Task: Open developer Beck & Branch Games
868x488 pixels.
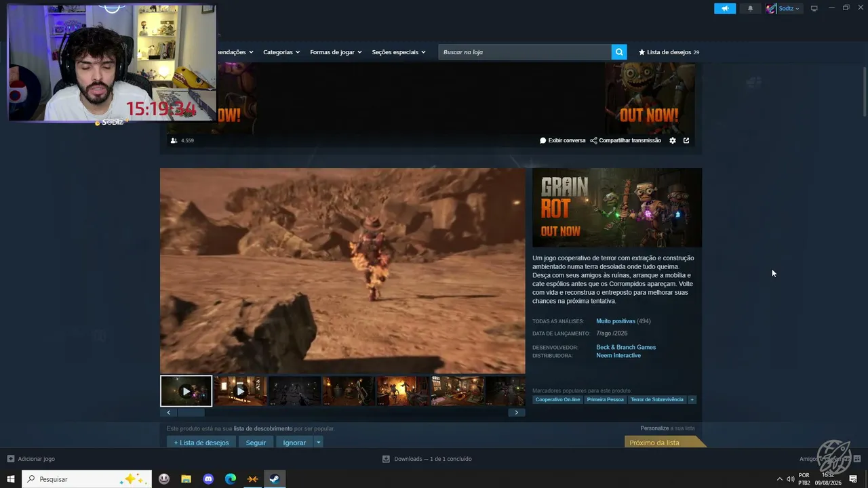Action: 626,347
